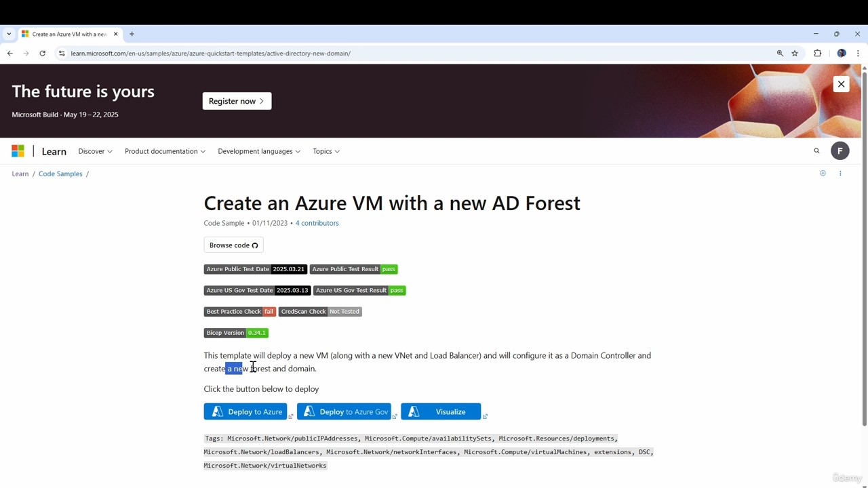Click the address bar URL

[x=210, y=54]
